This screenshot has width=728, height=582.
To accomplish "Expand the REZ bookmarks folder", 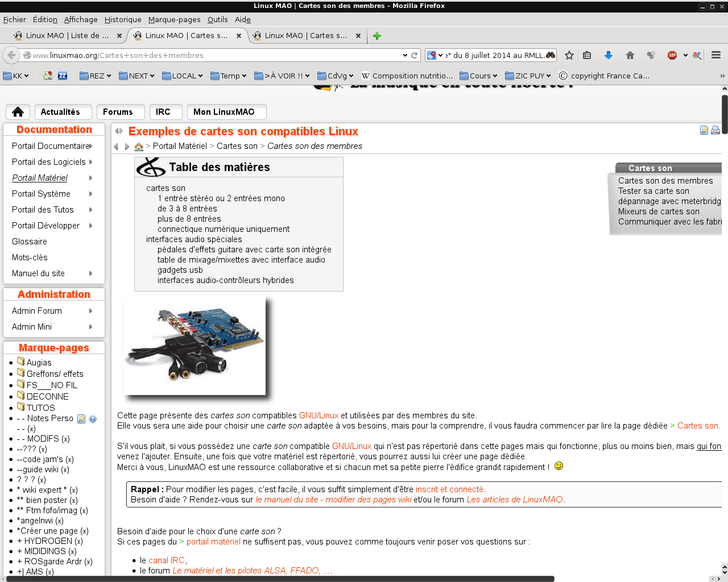I will (x=95, y=76).
